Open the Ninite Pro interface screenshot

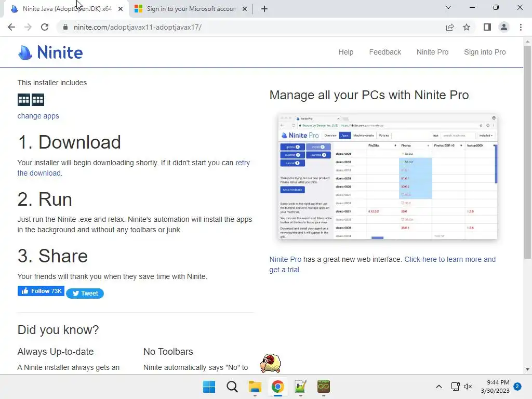(x=388, y=177)
